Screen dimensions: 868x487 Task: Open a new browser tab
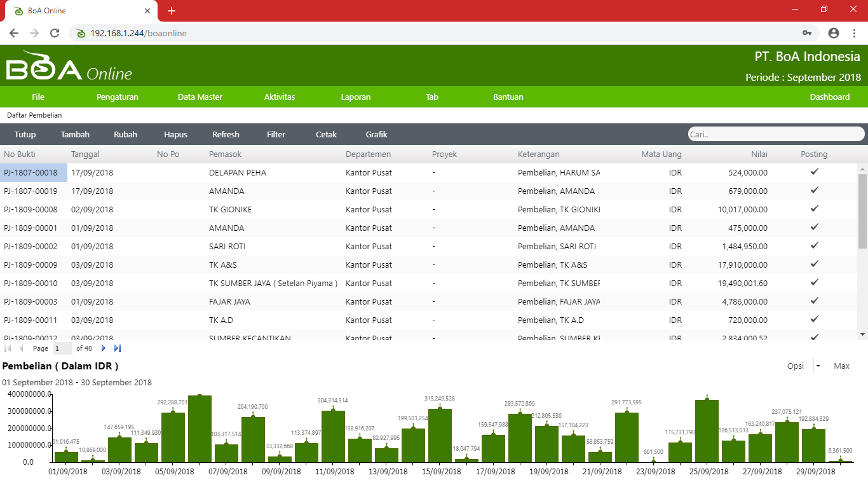tap(172, 11)
